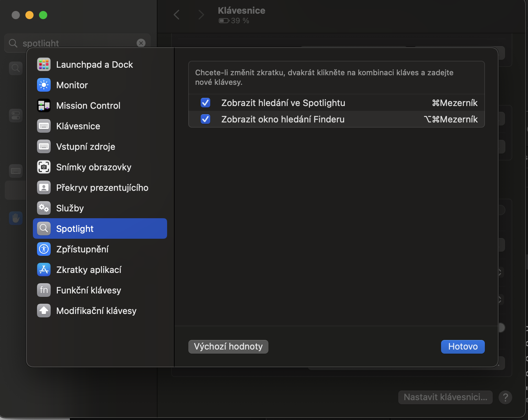Uncheck Zobrazit okno hledání Finderu
This screenshot has height=420, width=528.
205,119
